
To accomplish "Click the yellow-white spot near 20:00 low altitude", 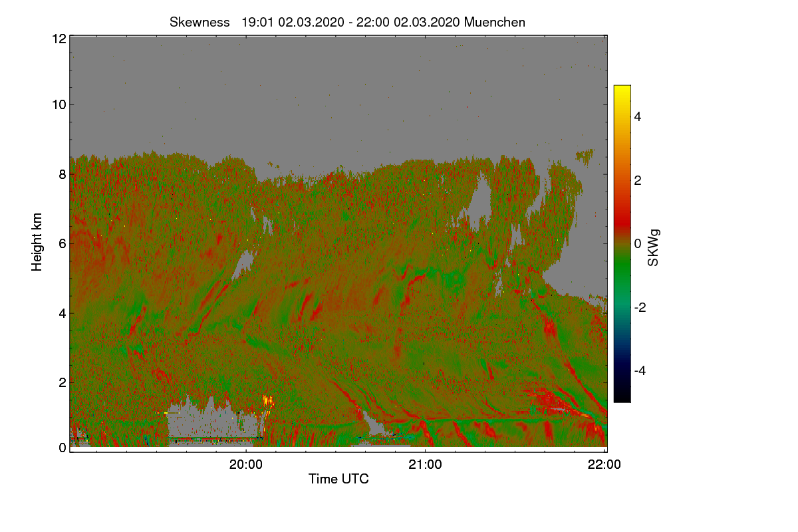I will pyautogui.click(x=268, y=400).
